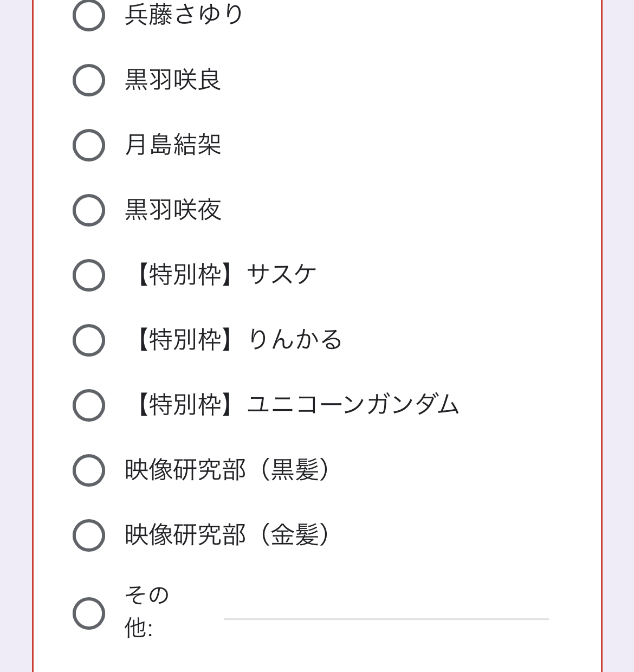Choose 【特別枠】りんかる option
This screenshot has height=672, width=634.
[x=89, y=340]
